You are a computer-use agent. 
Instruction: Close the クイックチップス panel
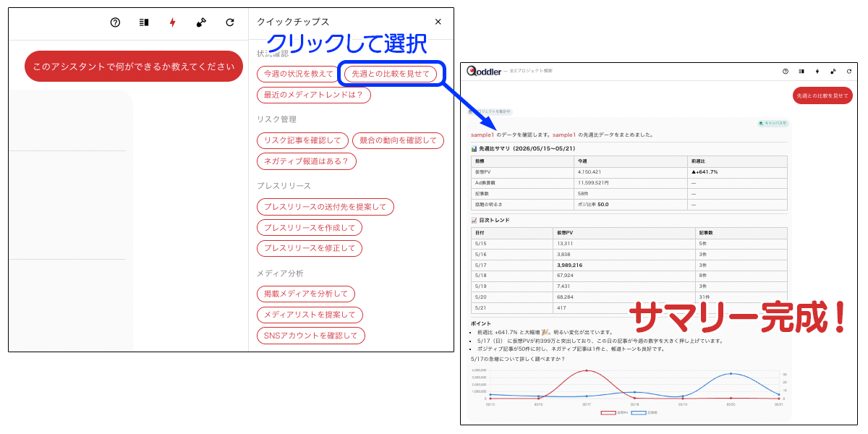438,22
